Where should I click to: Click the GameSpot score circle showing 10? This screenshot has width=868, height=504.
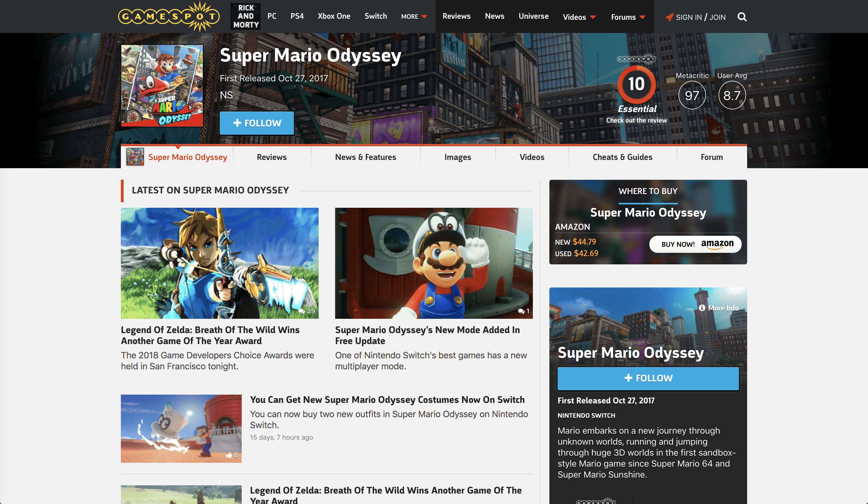pos(636,84)
